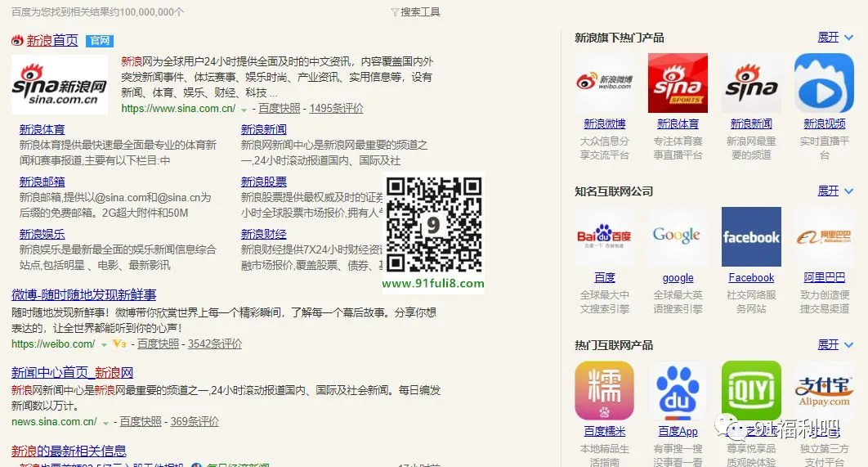Open the 阿里巴巴 label in sidebar
The width and height of the screenshot is (868, 467).
coord(824,277)
